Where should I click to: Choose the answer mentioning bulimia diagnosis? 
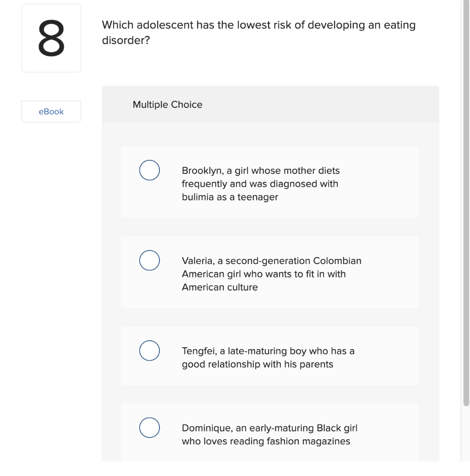click(260, 184)
